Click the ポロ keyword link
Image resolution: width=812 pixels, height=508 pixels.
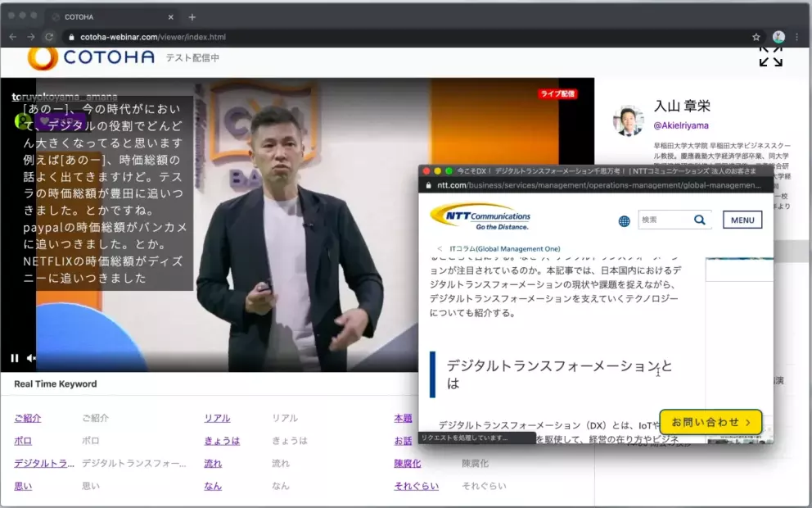23,441
